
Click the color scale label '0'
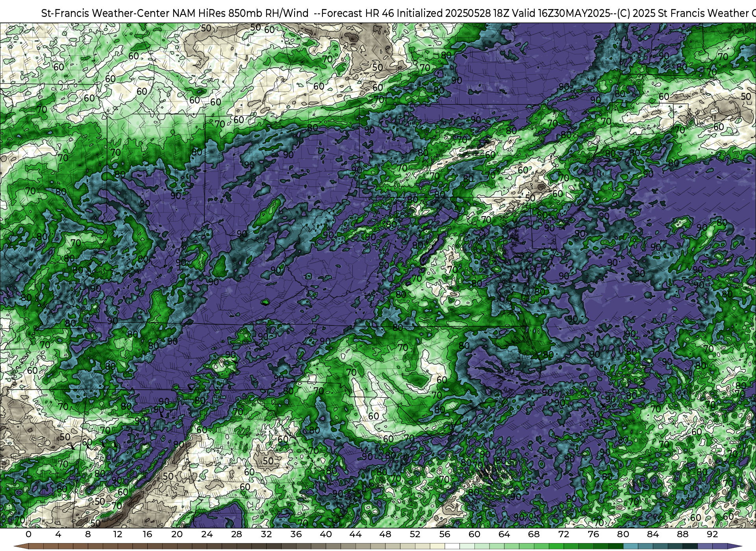[28, 534]
